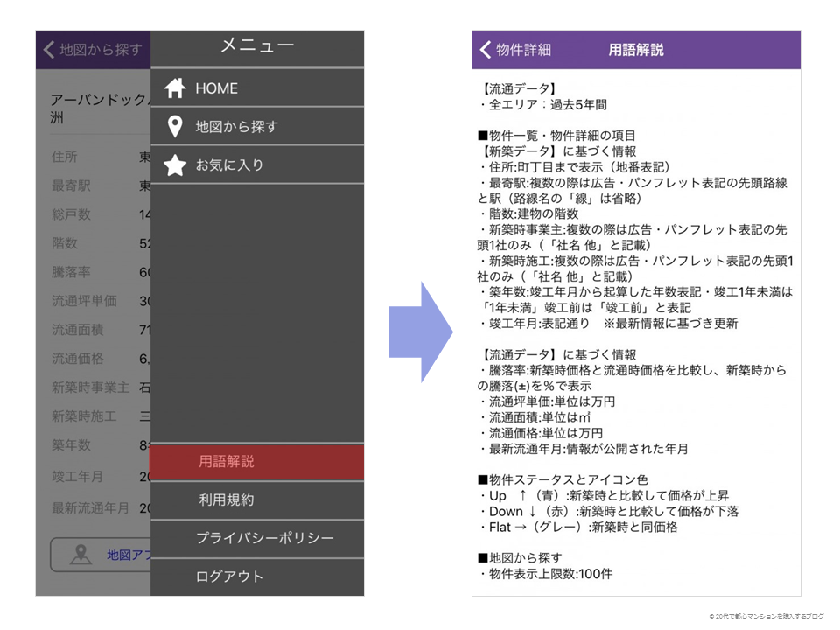Click 用語解説 page title in purple header

coord(636,50)
